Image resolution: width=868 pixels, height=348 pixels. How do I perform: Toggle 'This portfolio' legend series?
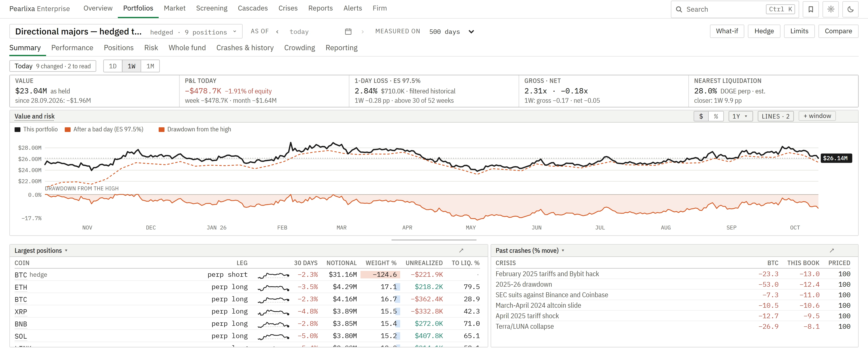[x=36, y=129]
